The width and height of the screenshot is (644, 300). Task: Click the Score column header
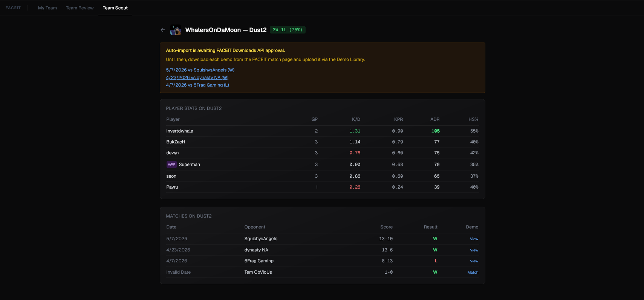[x=387, y=227]
